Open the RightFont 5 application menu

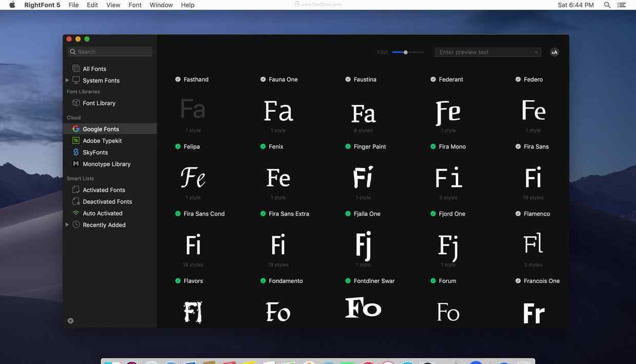[x=42, y=5]
